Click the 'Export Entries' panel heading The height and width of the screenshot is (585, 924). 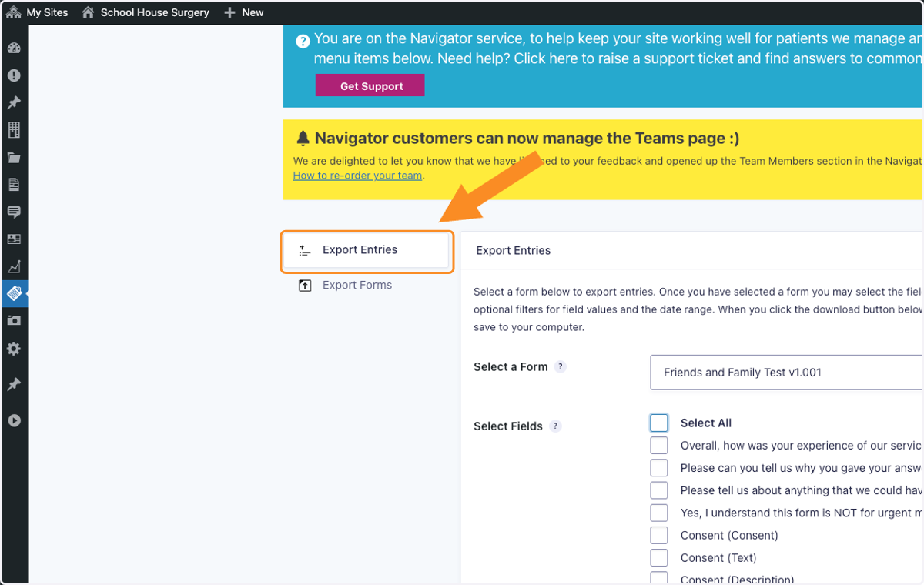pyautogui.click(x=514, y=250)
